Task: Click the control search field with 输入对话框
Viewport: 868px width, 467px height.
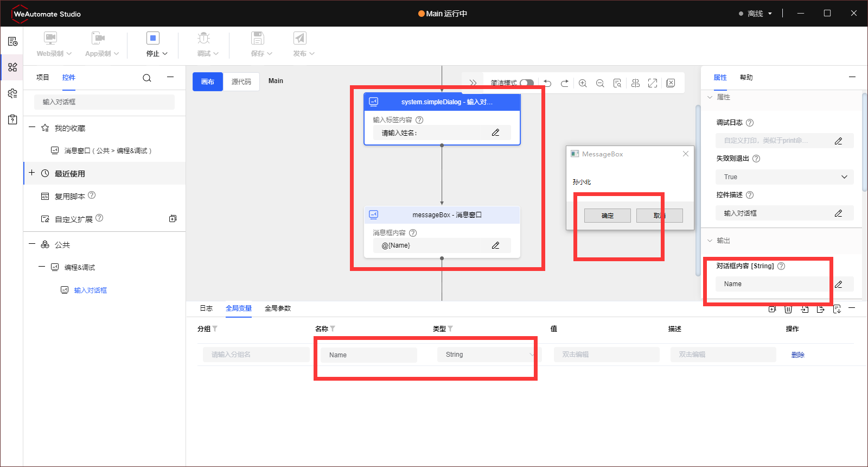Action: pos(104,102)
